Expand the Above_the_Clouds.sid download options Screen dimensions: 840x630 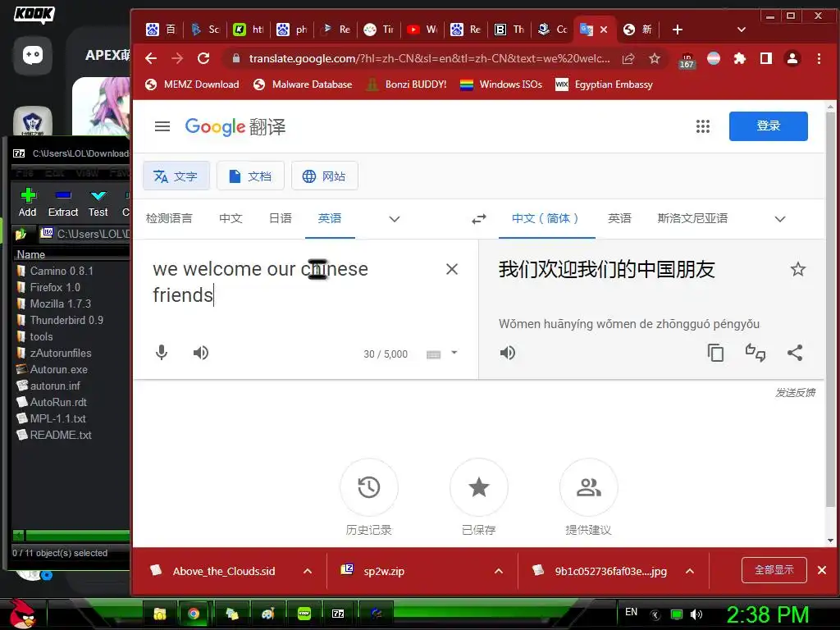[308, 571]
